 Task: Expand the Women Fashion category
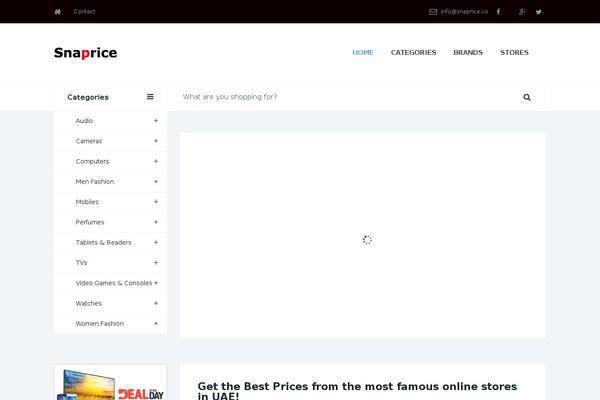[156, 323]
